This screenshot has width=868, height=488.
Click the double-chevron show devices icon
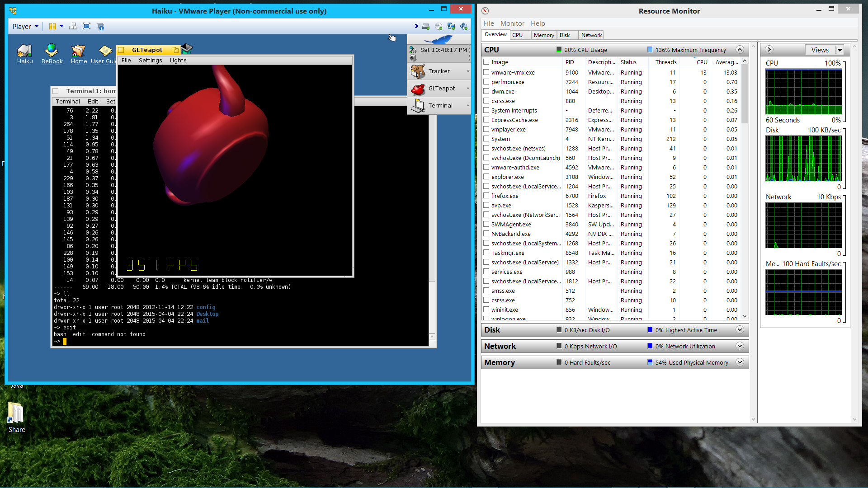[416, 26]
